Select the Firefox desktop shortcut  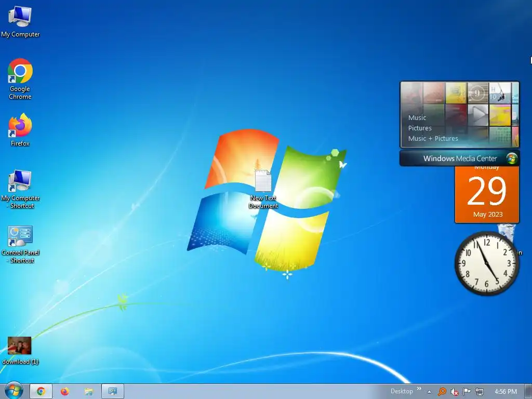20,129
